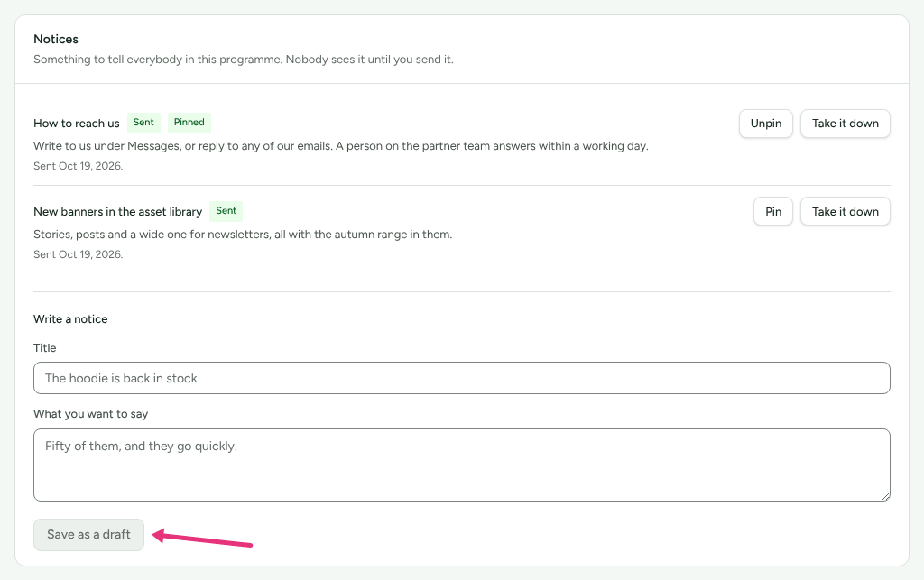The width and height of the screenshot is (924, 580).
Task: Select the New banners in the asset library title
Action: coord(118,211)
